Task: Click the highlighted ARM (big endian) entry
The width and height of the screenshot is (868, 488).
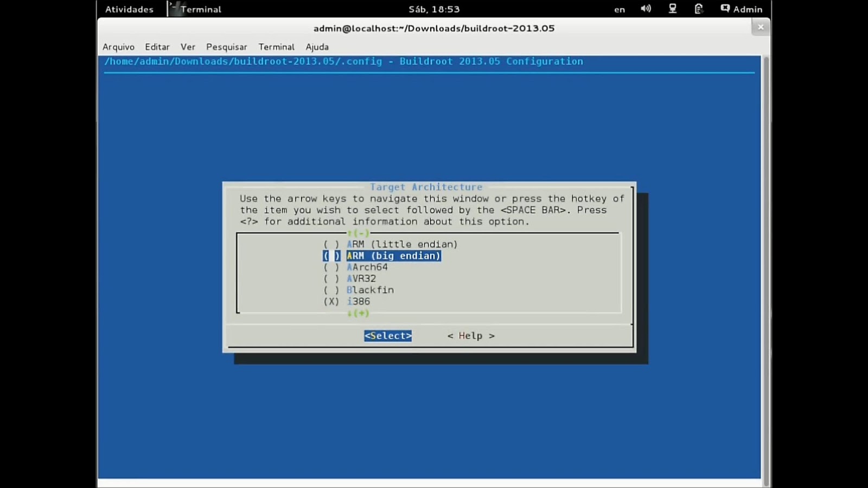Action: 393,255
